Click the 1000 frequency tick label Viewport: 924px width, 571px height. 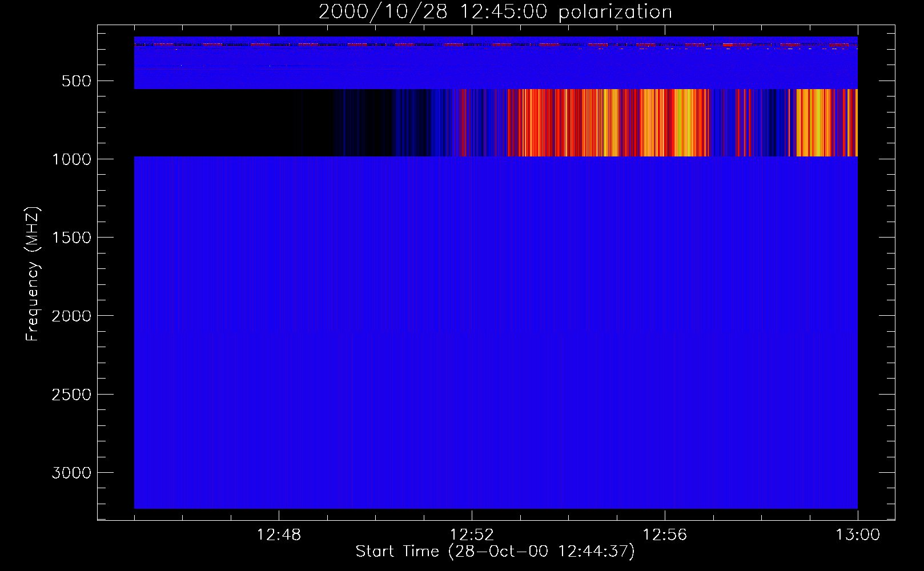click(71, 159)
